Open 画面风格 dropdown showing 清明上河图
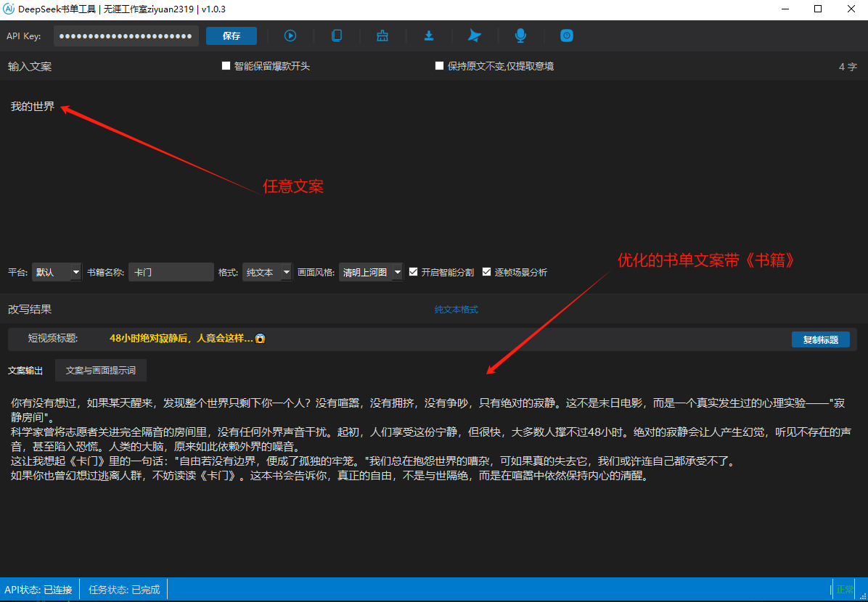This screenshot has width=868, height=602. pos(371,272)
